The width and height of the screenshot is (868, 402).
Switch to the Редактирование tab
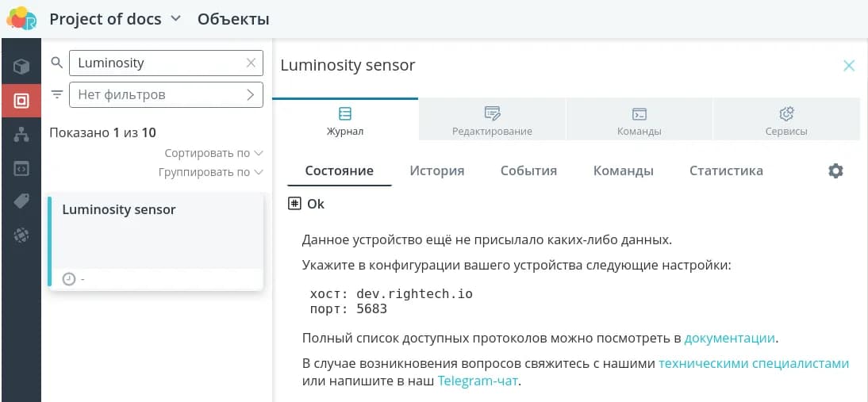(492, 121)
